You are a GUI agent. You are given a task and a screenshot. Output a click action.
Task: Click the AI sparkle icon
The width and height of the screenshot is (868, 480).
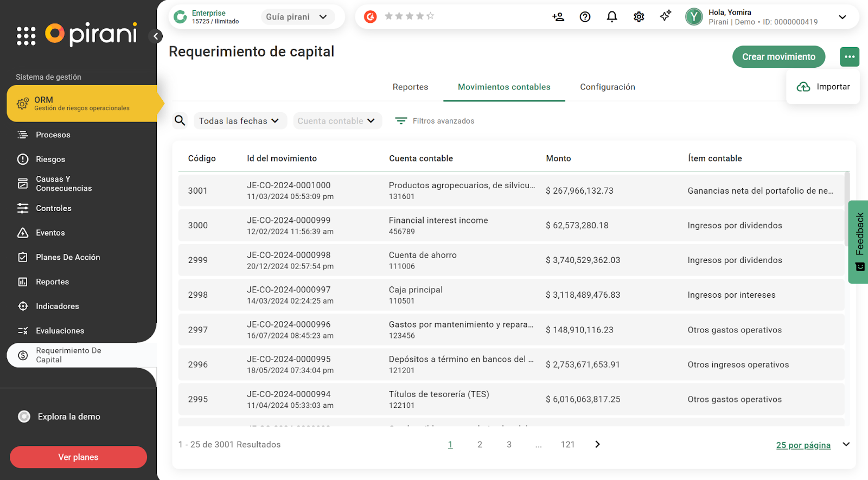coord(666,16)
